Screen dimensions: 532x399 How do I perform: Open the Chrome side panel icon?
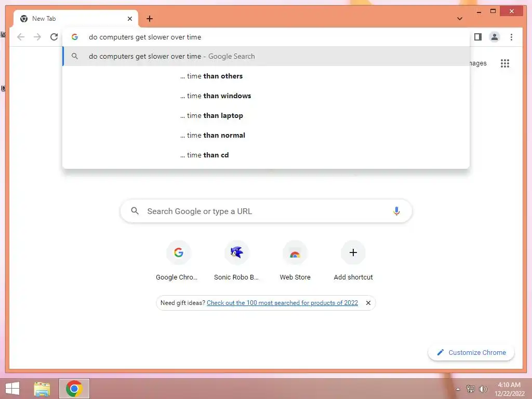point(478,37)
